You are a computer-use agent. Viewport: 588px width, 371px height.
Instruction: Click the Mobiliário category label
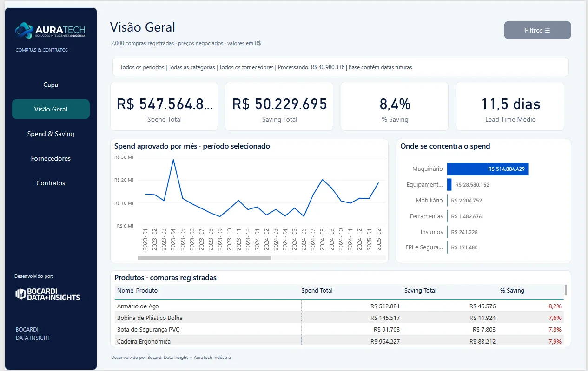click(x=429, y=201)
